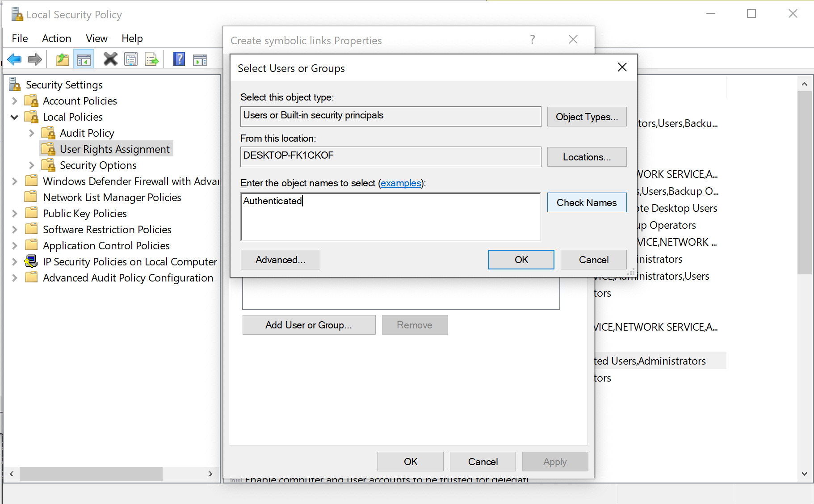Click the Check Names button
The image size is (814, 504).
pyautogui.click(x=587, y=202)
